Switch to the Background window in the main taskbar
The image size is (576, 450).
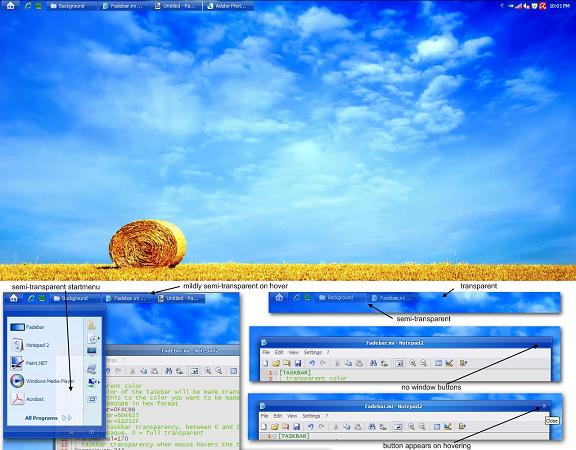[x=72, y=6]
